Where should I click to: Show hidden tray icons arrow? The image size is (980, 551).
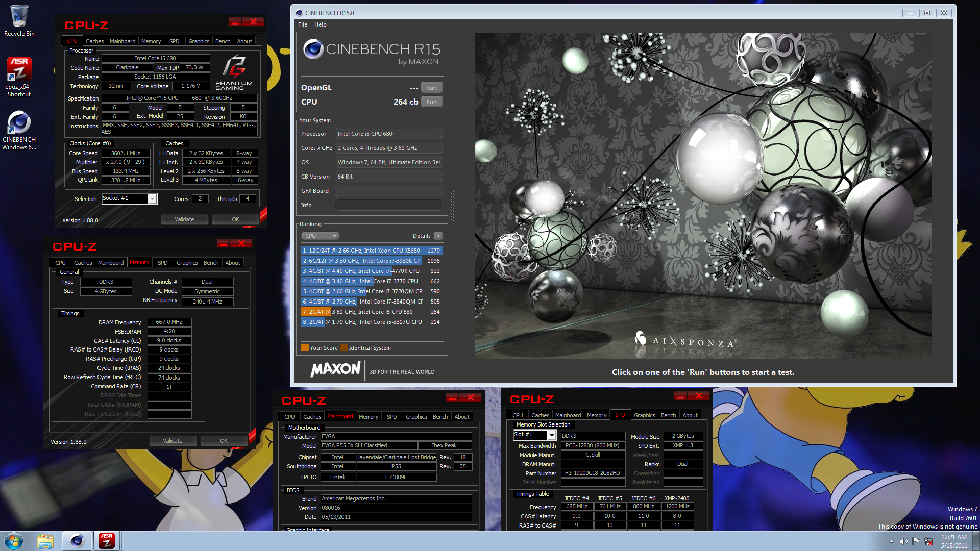pos(891,541)
